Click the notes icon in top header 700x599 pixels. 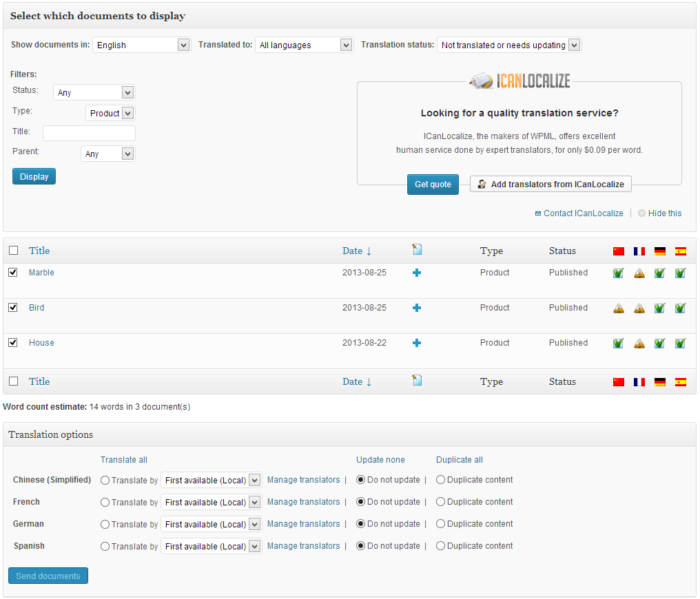[417, 249]
